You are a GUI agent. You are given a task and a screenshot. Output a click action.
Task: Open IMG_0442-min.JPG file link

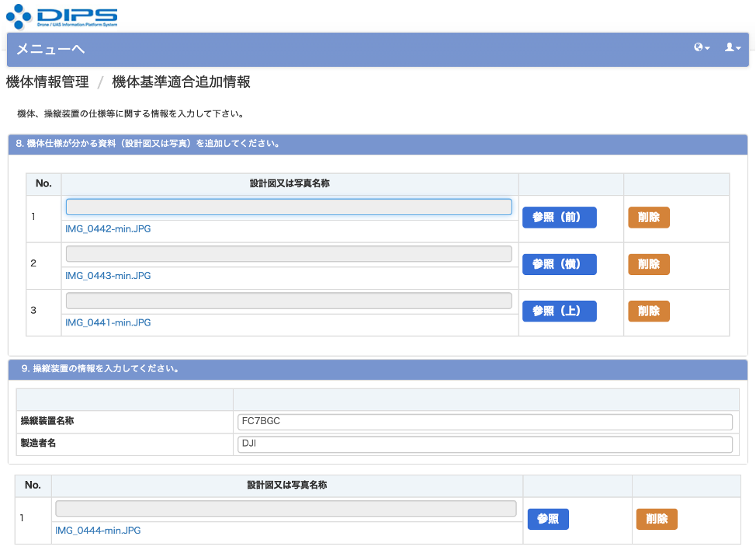point(108,230)
